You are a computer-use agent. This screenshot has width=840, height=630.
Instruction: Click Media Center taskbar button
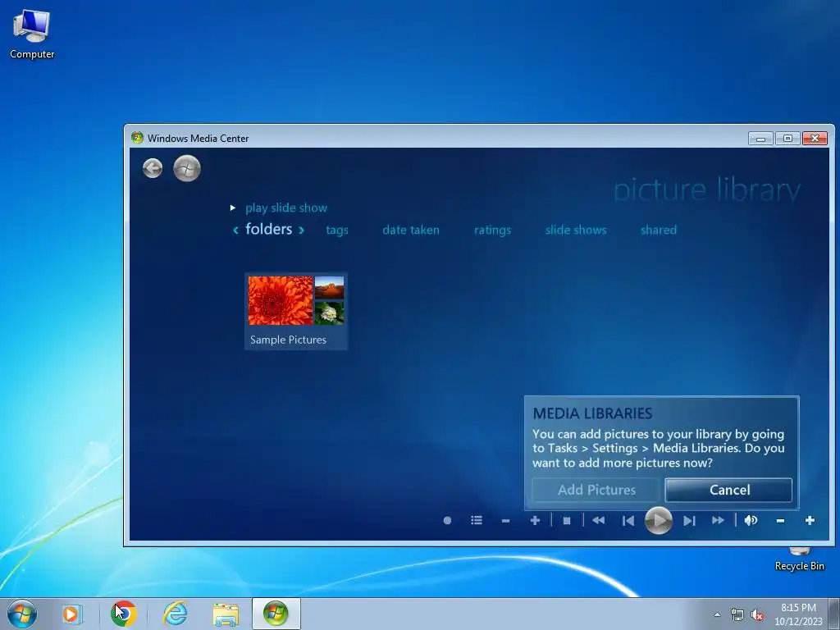pos(276,614)
